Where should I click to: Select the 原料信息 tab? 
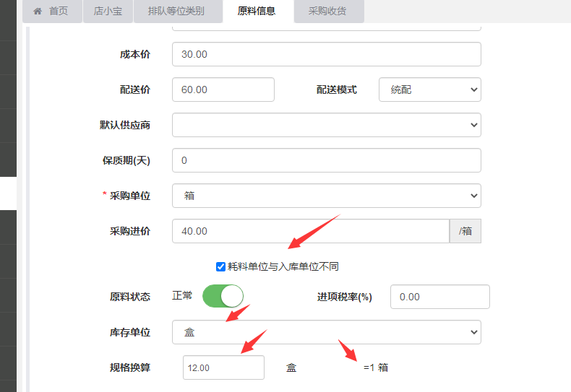point(256,12)
